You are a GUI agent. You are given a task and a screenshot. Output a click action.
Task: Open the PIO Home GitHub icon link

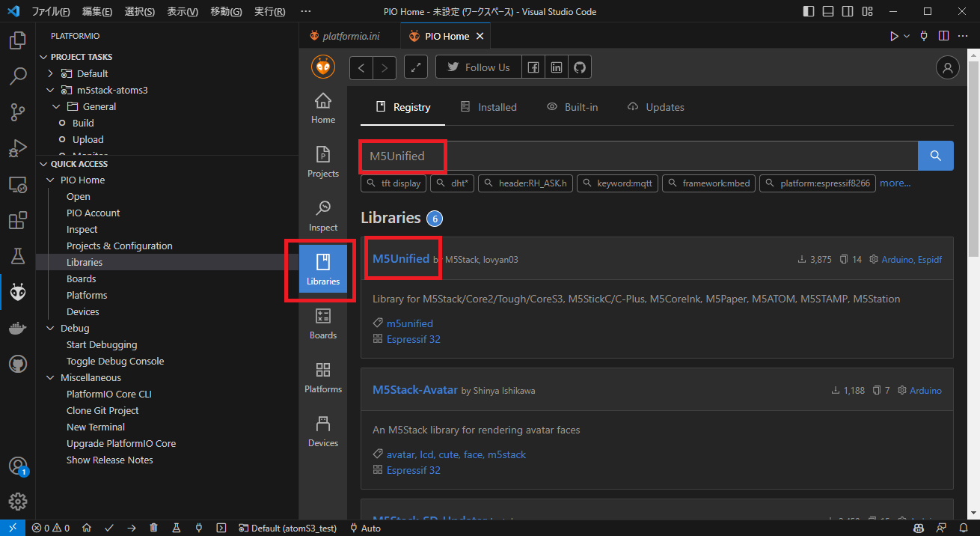click(x=579, y=67)
